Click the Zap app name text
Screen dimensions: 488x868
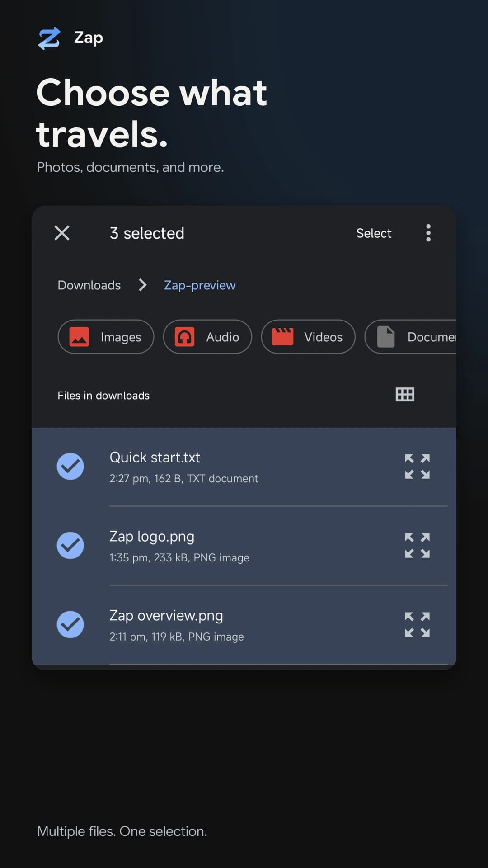pos(89,38)
